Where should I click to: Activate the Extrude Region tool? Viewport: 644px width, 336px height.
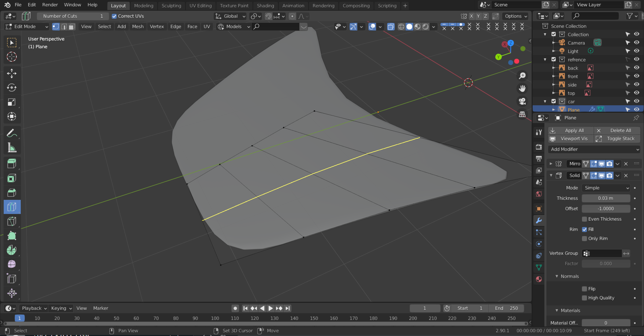click(x=12, y=164)
